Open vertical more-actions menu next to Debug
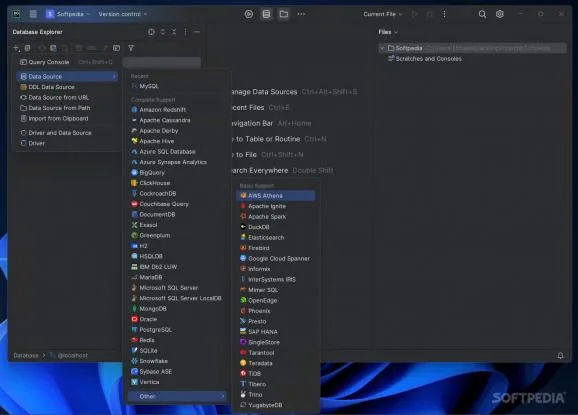The image size is (578, 415). pos(444,14)
